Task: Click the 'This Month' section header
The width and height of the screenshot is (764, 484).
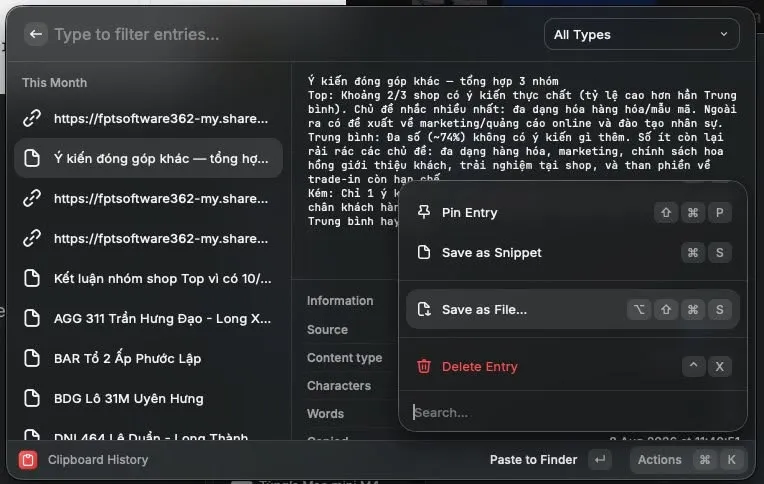Action: pyautogui.click(x=55, y=82)
